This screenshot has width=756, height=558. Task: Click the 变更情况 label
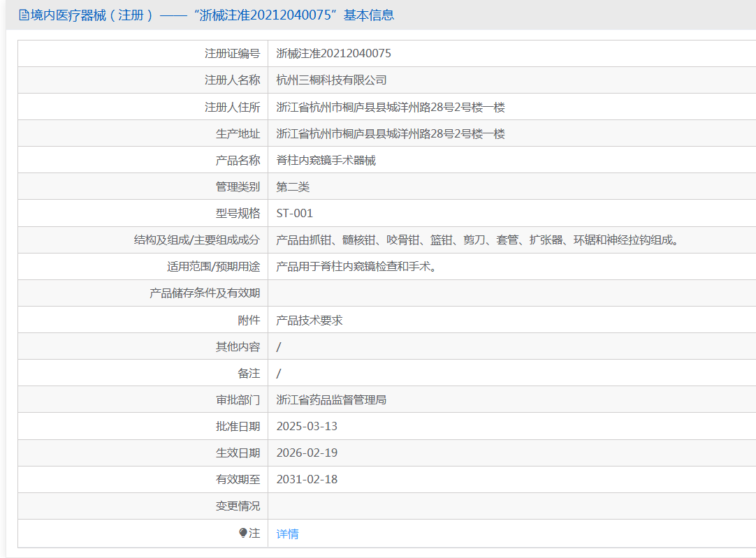click(x=238, y=506)
